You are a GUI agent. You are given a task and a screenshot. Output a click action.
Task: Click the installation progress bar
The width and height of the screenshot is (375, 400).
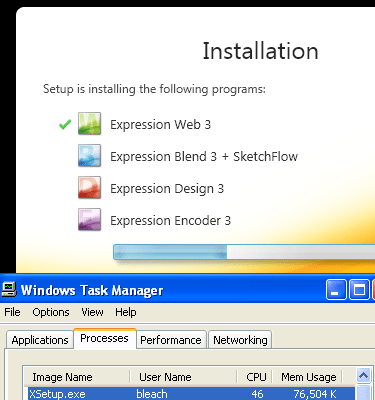(x=244, y=252)
